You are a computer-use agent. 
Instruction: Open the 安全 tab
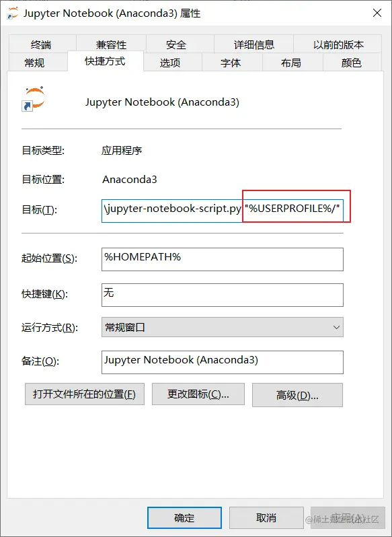tap(176, 44)
